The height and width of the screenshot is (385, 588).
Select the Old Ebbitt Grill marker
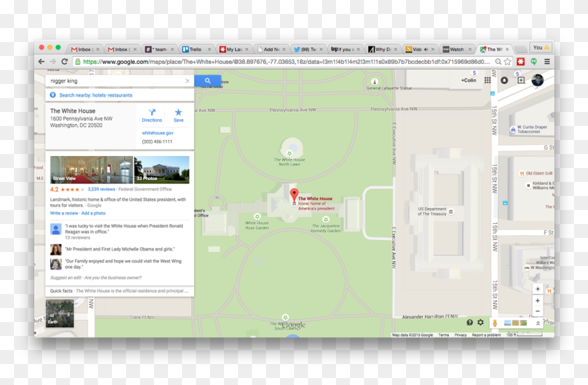pos(521,174)
